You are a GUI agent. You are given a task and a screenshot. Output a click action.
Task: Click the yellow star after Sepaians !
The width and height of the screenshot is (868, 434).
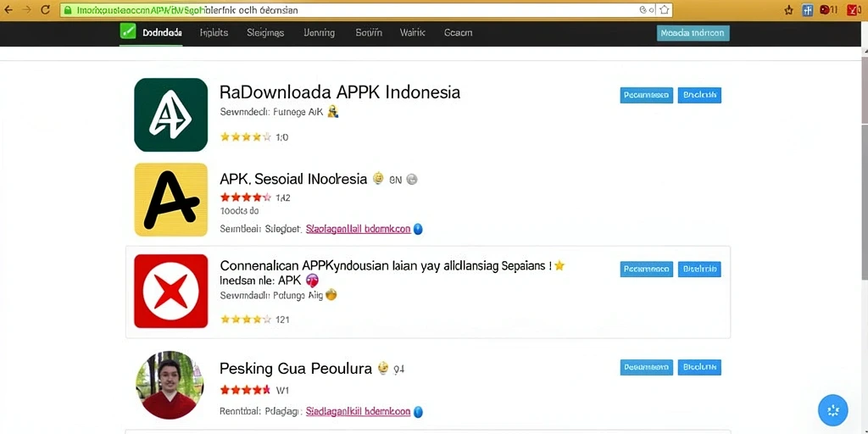(x=559, y=265)
